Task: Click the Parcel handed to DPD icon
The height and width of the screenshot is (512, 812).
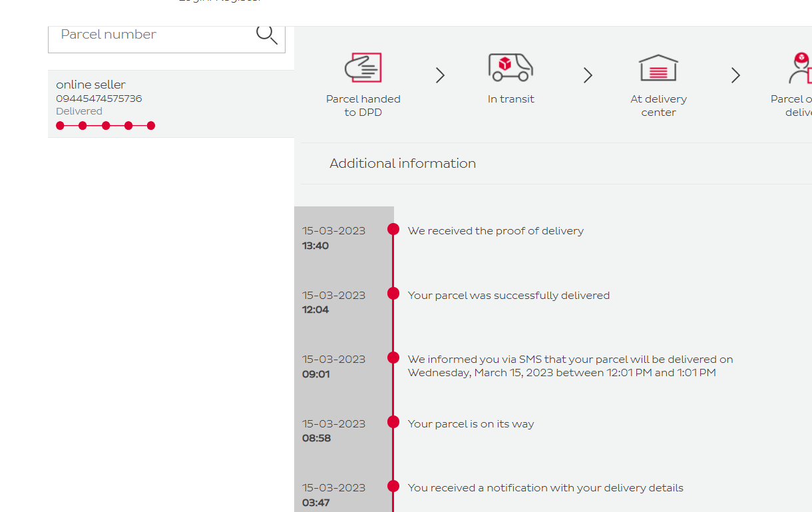Action: point(363,68)
